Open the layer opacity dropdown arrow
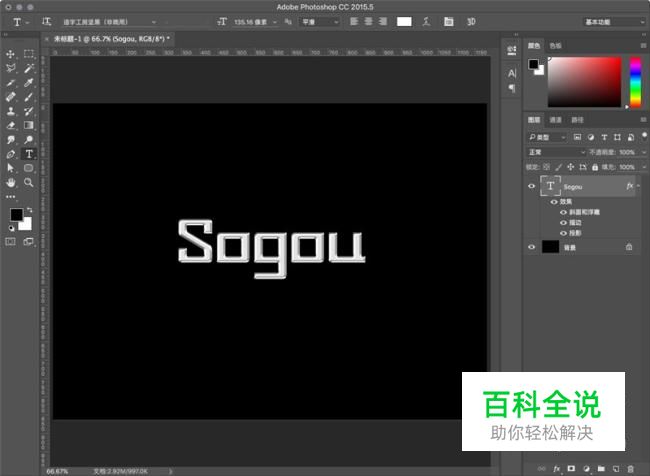 (644, 152)
